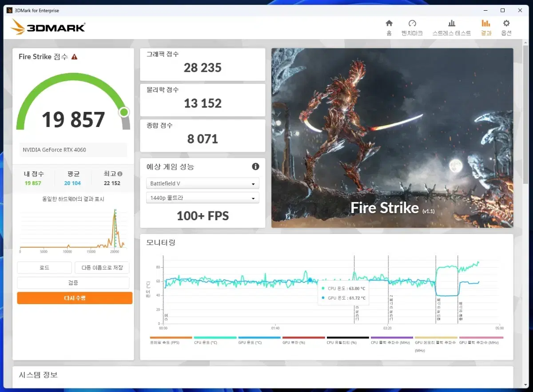Click info icon in estimated game performance panel
The image size is (533, 392).
click(255, 166)
